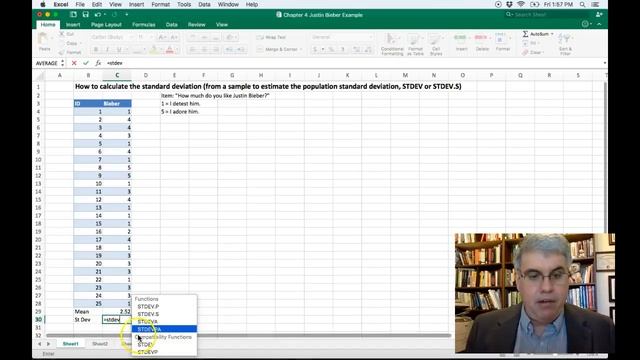The height and width of the screenshot is (360, 640).
Task: Click the Format painter brush icon
Action: (x=62, y=52)
